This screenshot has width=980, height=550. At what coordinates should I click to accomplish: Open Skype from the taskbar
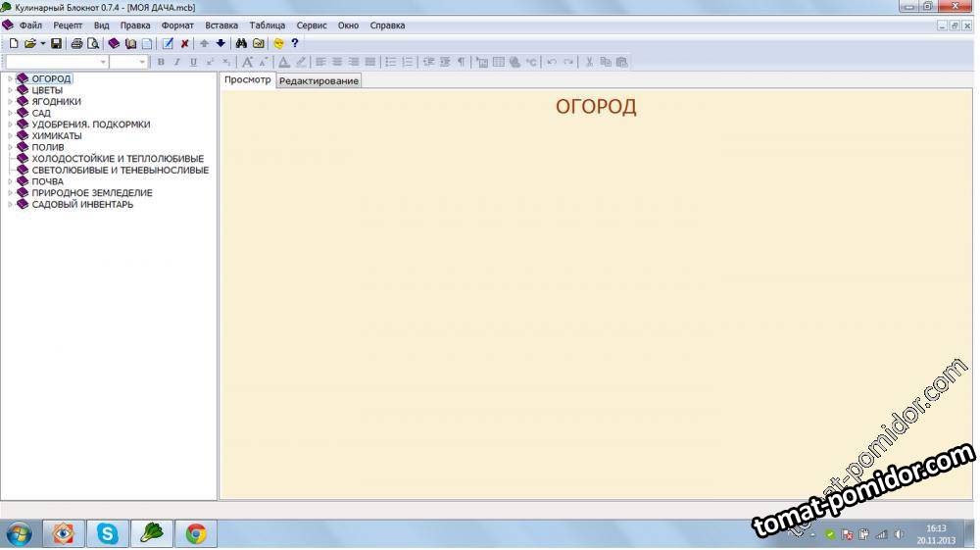coord(108,533)
